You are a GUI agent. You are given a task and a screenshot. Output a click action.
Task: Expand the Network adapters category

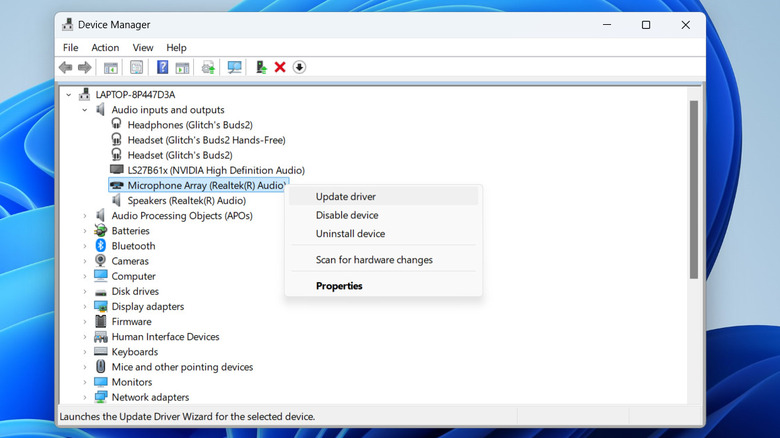coord(85,397)
